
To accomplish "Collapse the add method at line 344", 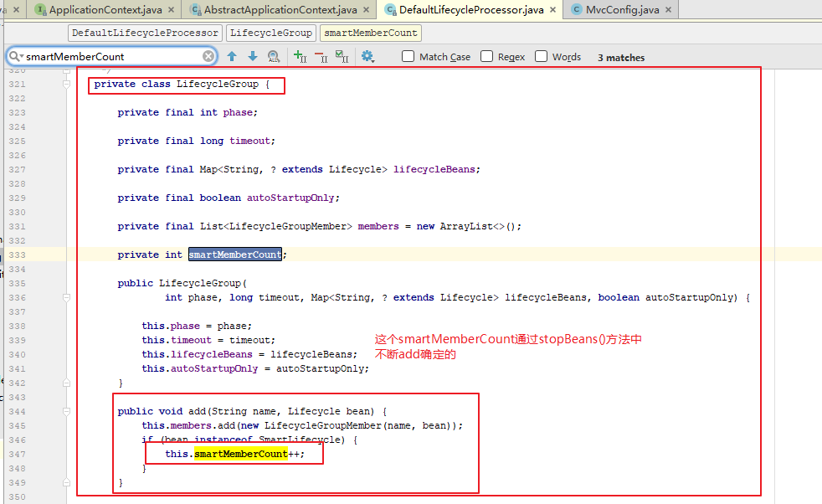I will tap(66, 410).
